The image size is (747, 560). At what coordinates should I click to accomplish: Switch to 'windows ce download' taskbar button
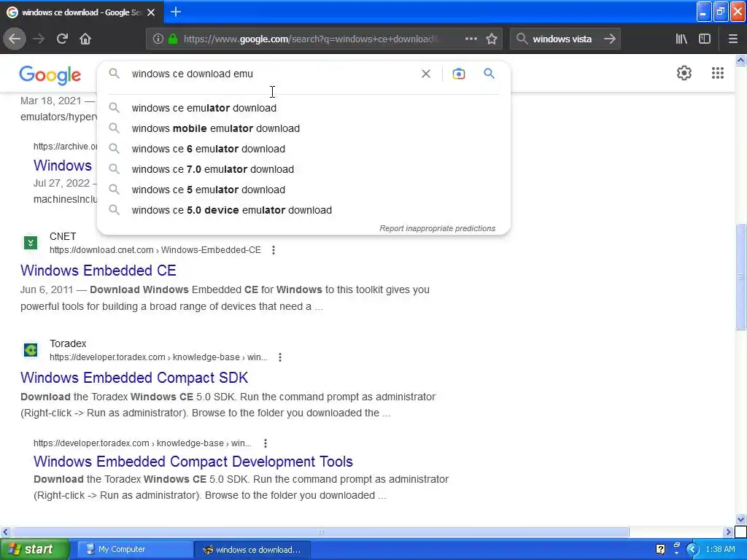[x=252, y=550]
